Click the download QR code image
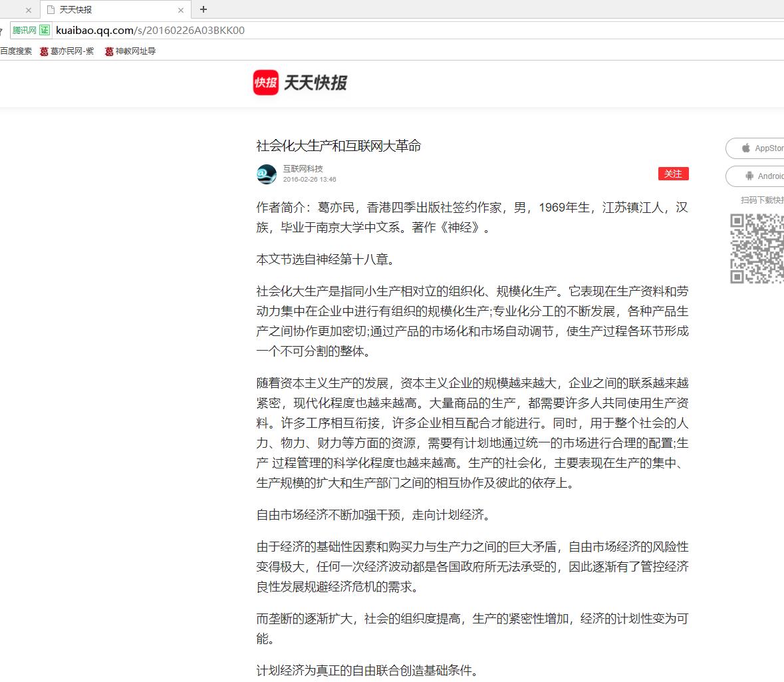 point(758,248)
